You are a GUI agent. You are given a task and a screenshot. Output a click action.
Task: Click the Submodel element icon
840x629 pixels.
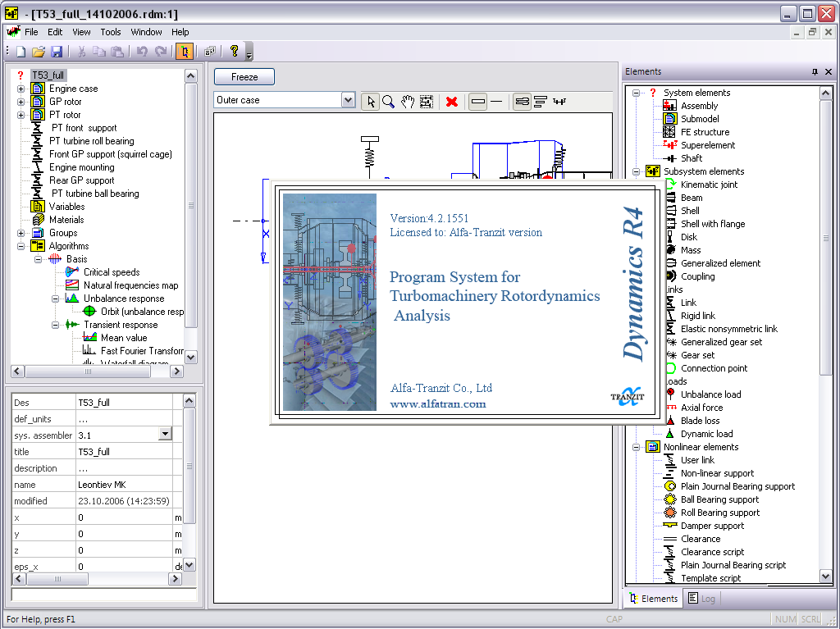pyautogui.click(x=669, y=118)
